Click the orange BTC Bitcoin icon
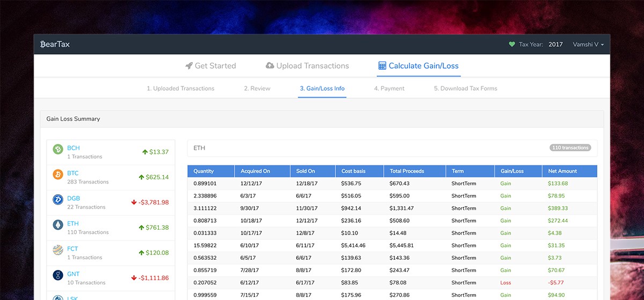 coord(58,174)
